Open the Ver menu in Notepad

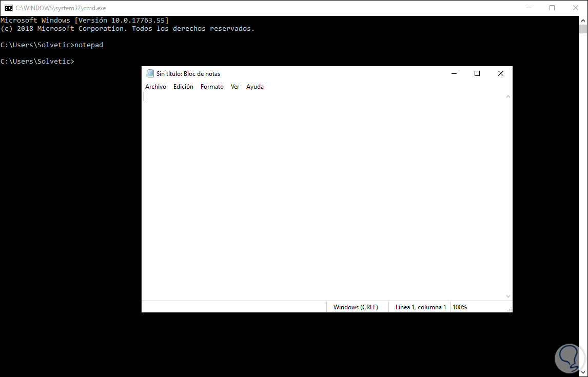[235, 87]
